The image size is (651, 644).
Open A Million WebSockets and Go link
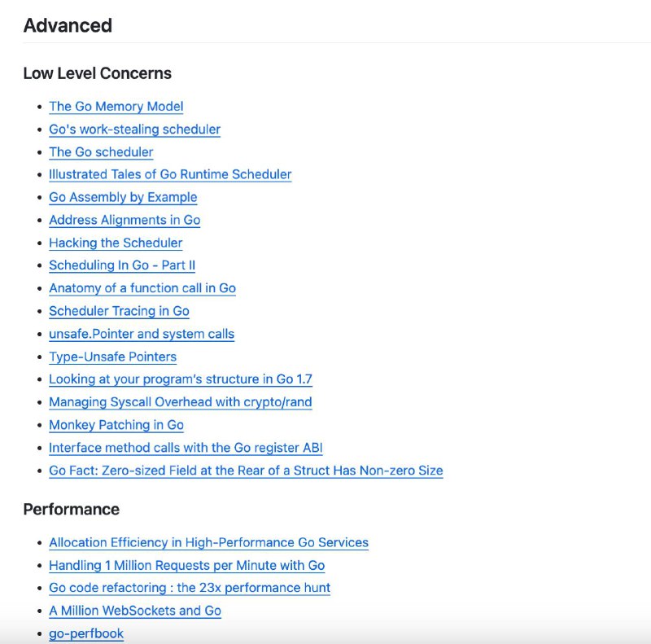pyautogui.click(x=135, y=611)
